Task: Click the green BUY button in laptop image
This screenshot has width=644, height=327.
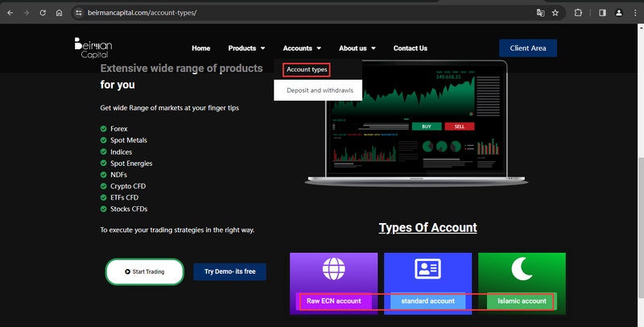Action: (427, 126)
